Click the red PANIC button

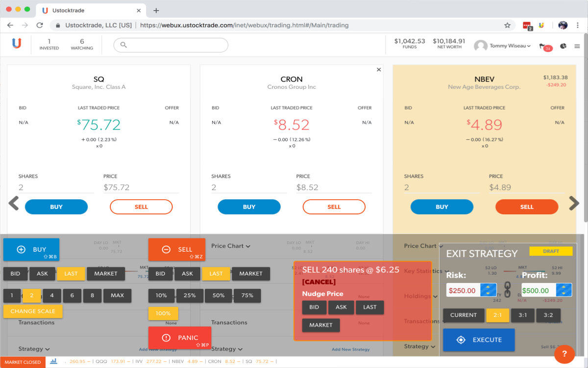pos(180,338)
